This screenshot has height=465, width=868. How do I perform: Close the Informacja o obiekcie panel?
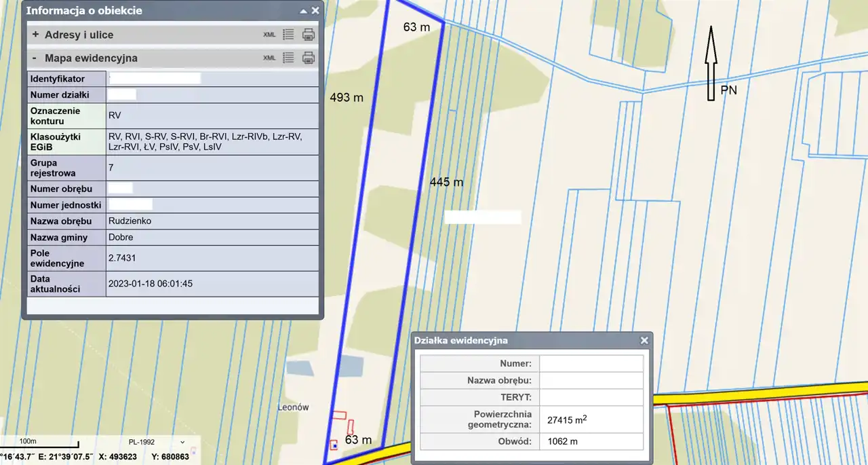click(x=315, y=11)
